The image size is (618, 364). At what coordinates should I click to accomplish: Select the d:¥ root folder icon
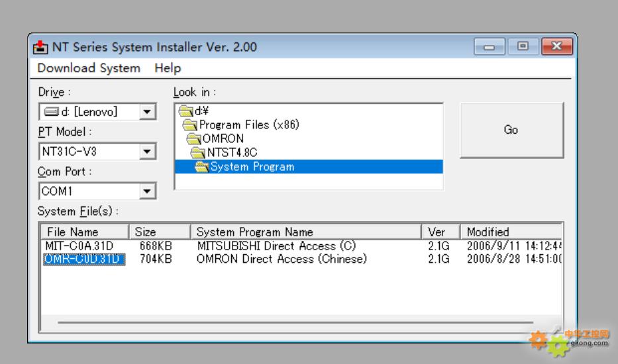coord(185,111)
